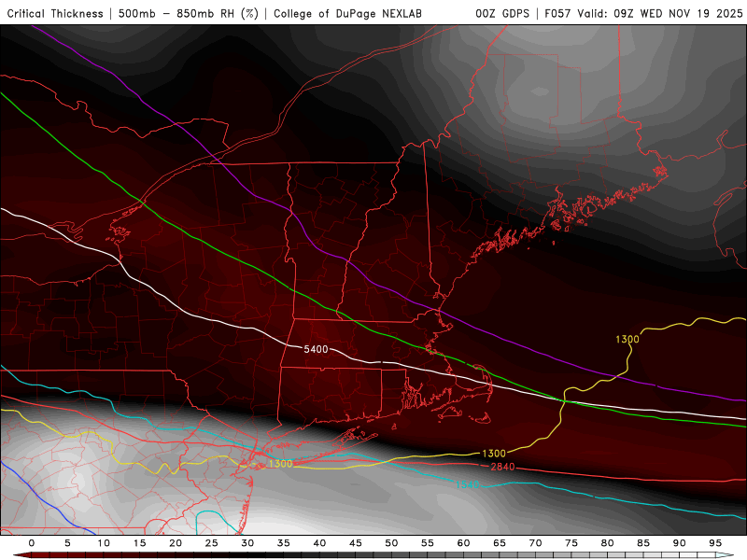Select the '65' tick label on the color scale
The height and width of the screenshot is (560, 747).
pyautogui.click(x=500, y=543)
